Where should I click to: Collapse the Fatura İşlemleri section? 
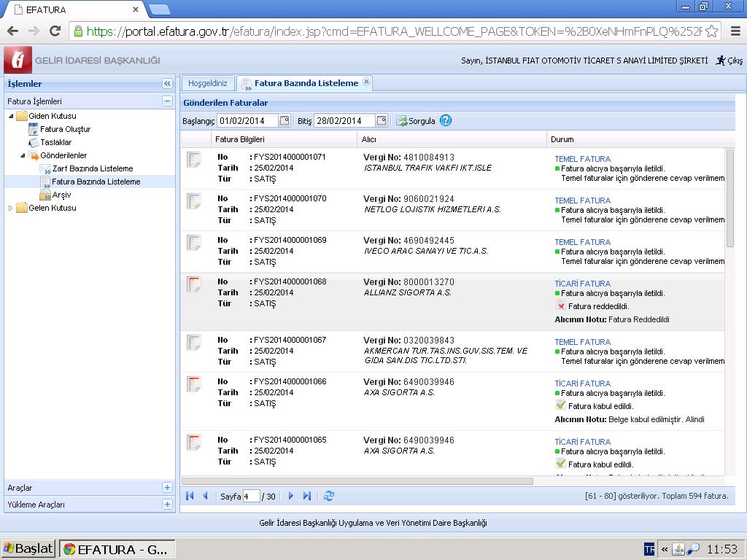tap(167, 101)
